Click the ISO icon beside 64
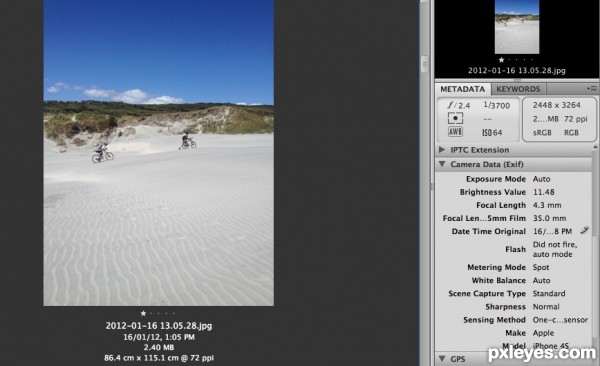Image resolution: width=600 pixels, height=366 pixels. [487, 132]
